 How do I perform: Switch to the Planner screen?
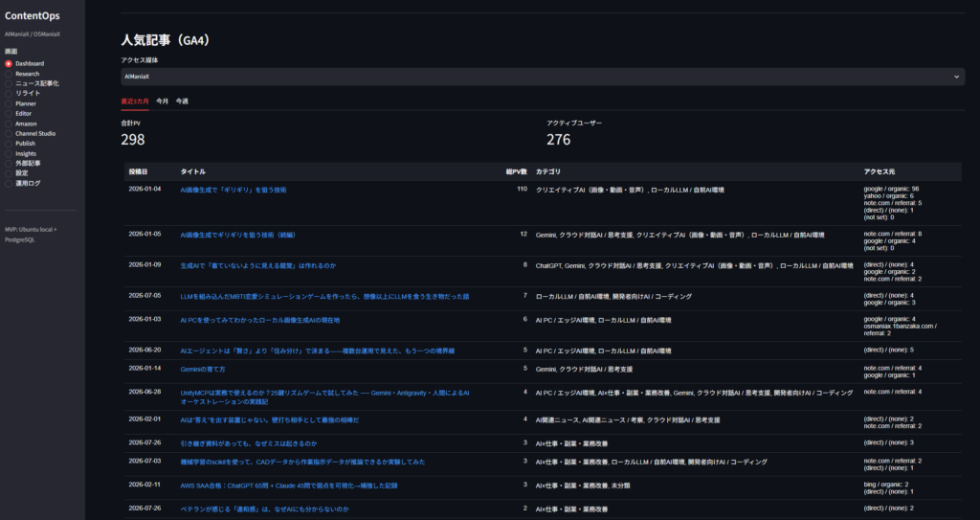tap(21, 103)
